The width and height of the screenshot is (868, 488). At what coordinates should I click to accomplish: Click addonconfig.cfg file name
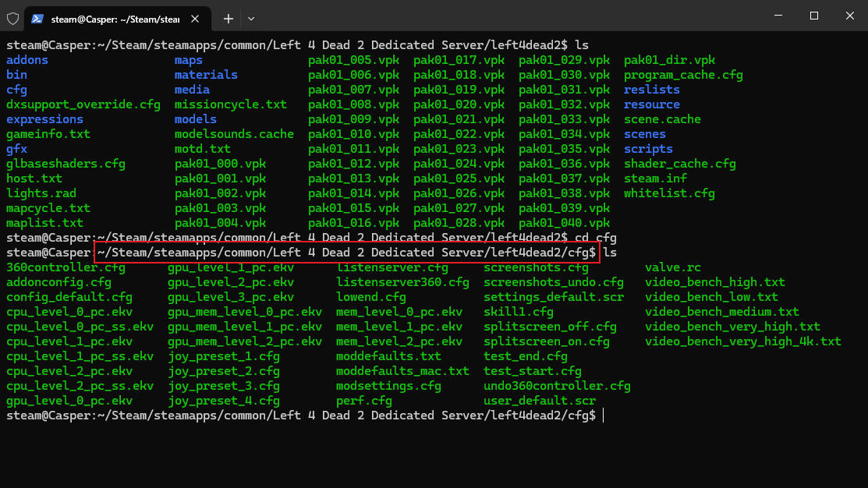(58, 282)
